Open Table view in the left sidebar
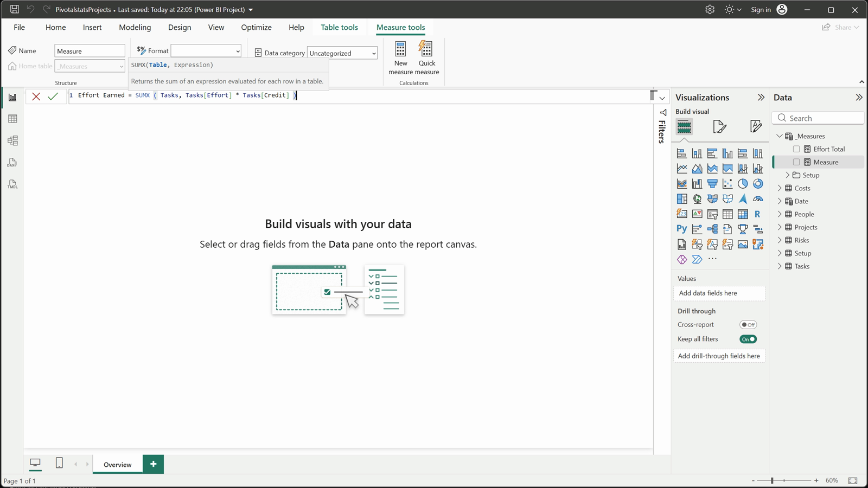 (12, 119)
